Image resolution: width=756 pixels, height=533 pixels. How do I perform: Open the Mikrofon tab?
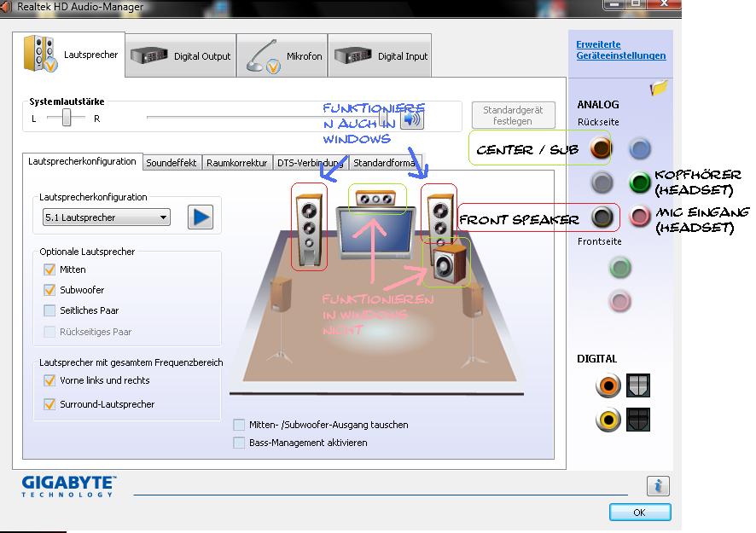pyautogui.click(x=282, y=56)
